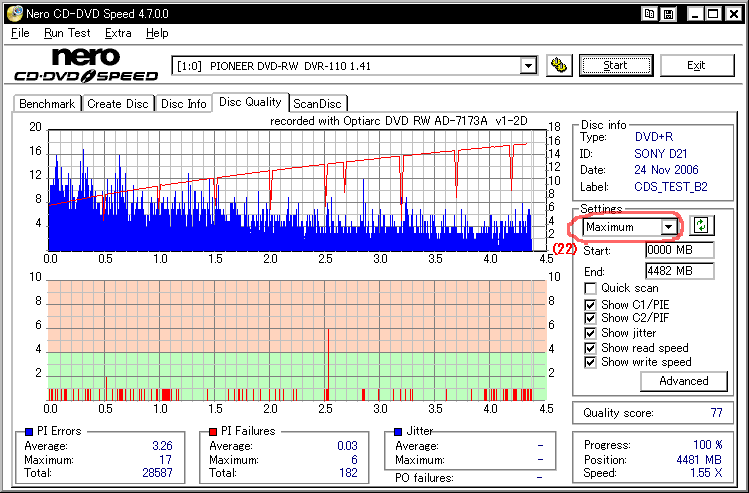This screenshot has height=493, width=749.
Task: Switch to the Benchmark tab
Action: click(x=47, y=104)
